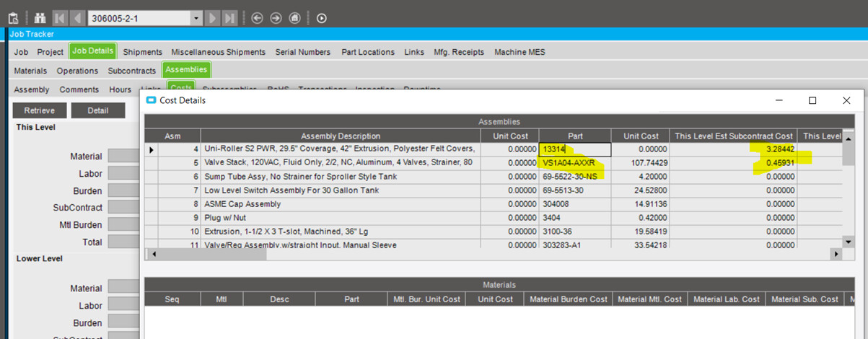Click the circular forward arrow icon
Image resolution: width=868 pixels, height=339 pixels.
(276, 18)
